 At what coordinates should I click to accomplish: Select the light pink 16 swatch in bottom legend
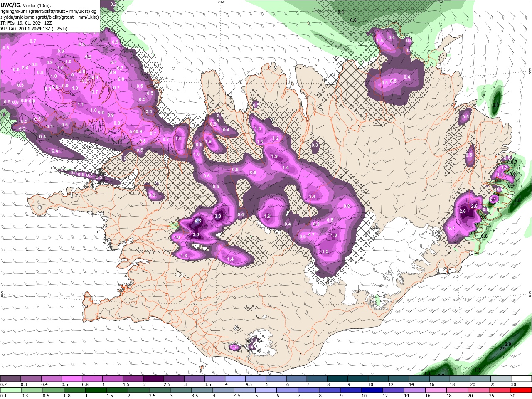pyautogui.click(x=436, y=390)
